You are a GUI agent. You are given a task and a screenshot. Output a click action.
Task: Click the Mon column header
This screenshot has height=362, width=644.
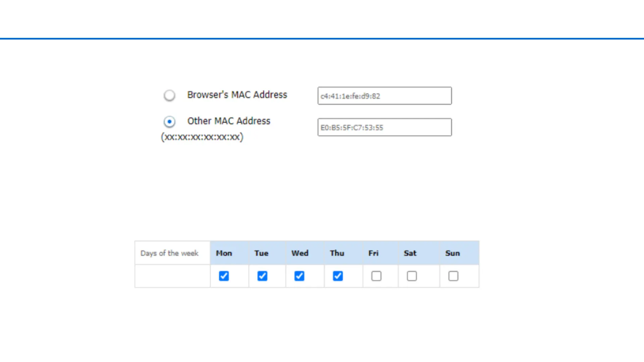point(224,253)
